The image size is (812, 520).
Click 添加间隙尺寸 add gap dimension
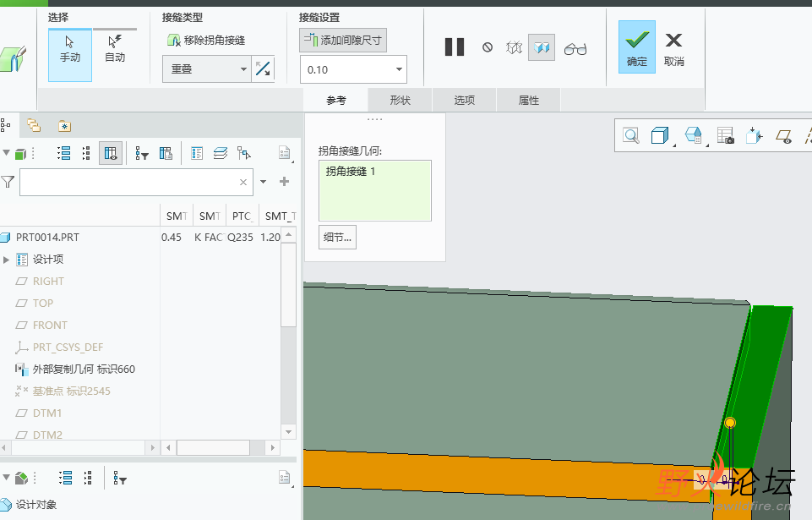pyautogui.click(x=343, y=40)
